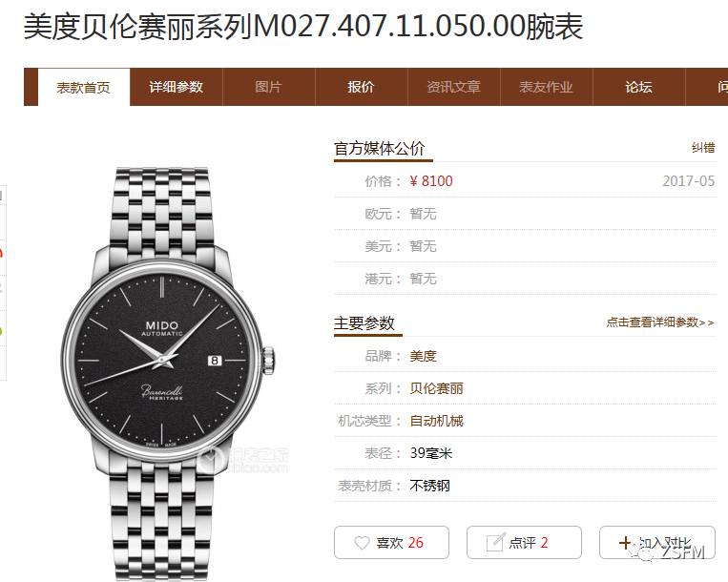Click the 加入对比 button
This screenshot has width=728, height=582.
click(657, 542)
